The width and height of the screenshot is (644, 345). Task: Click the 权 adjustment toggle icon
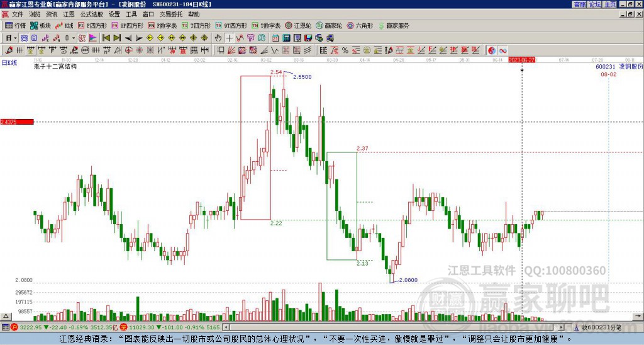(x=82, y=38)
